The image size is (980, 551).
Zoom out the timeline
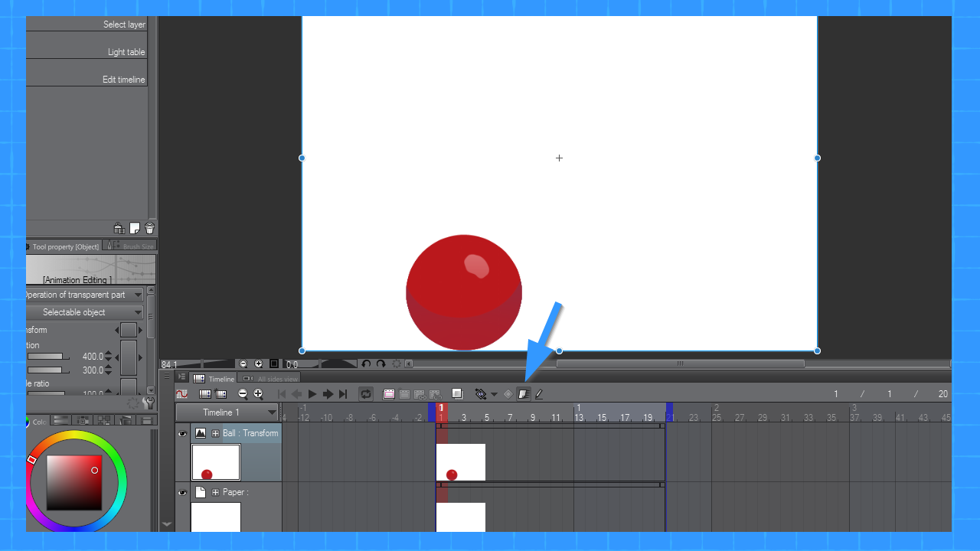click(x=243, y=394)
